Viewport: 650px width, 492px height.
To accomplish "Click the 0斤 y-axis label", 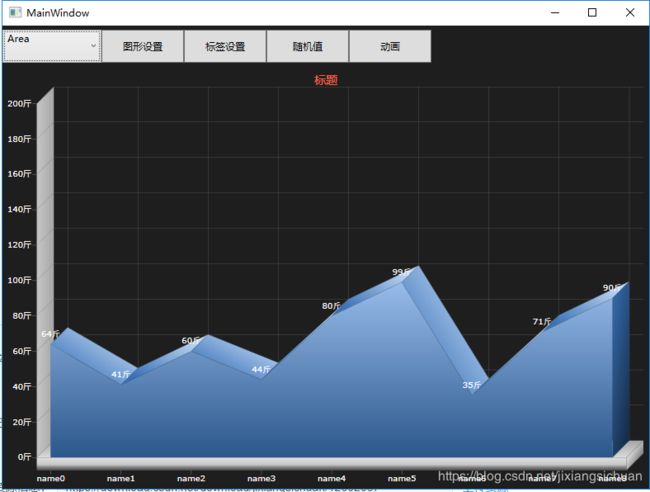I will click(24, 457).
